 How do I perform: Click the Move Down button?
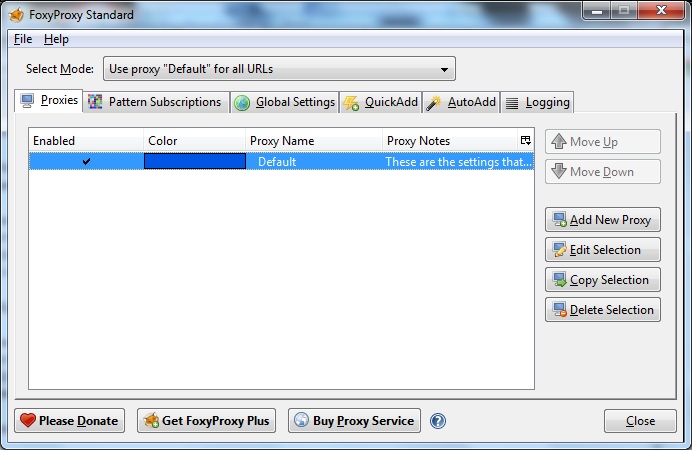603,172
